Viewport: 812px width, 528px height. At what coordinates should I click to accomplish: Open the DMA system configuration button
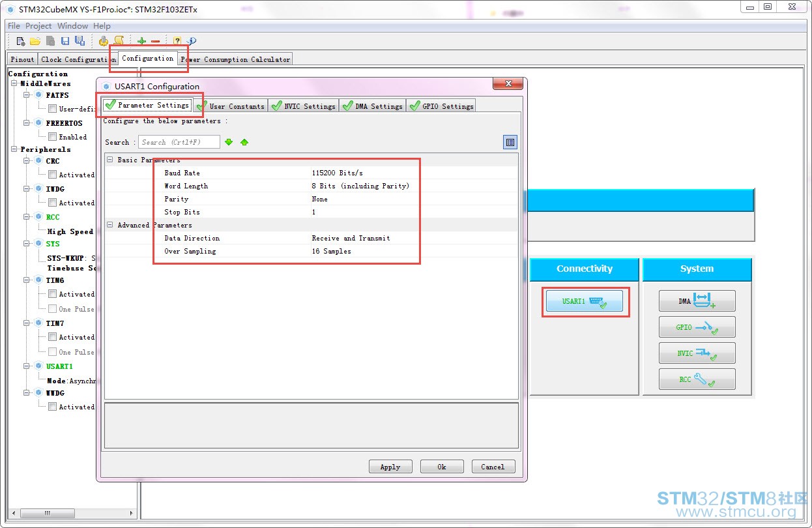(x=697, y=301)
